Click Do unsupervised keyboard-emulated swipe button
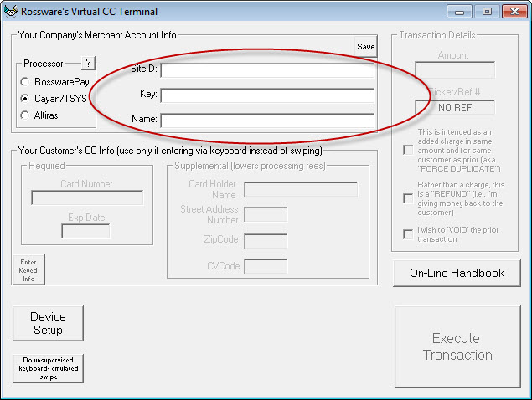This screenshot has width=532, height=400. (49, 367)
